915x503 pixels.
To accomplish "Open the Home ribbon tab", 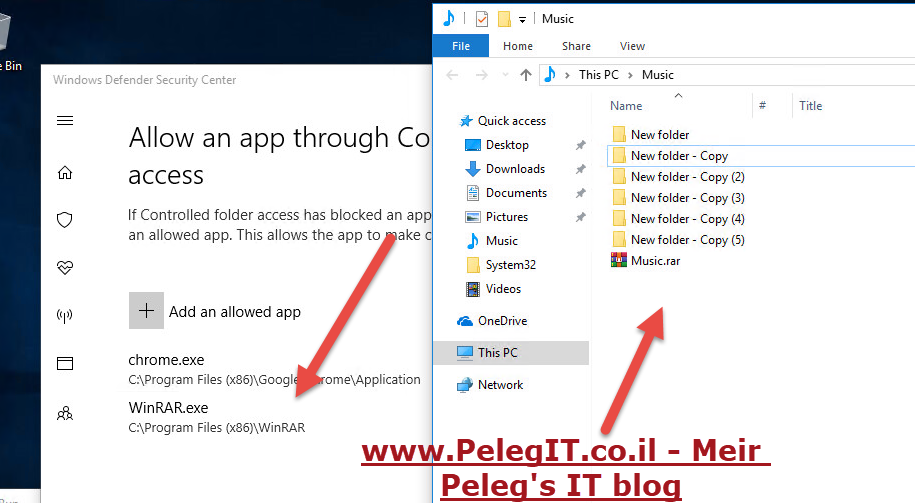I will [x=518, y=46].
